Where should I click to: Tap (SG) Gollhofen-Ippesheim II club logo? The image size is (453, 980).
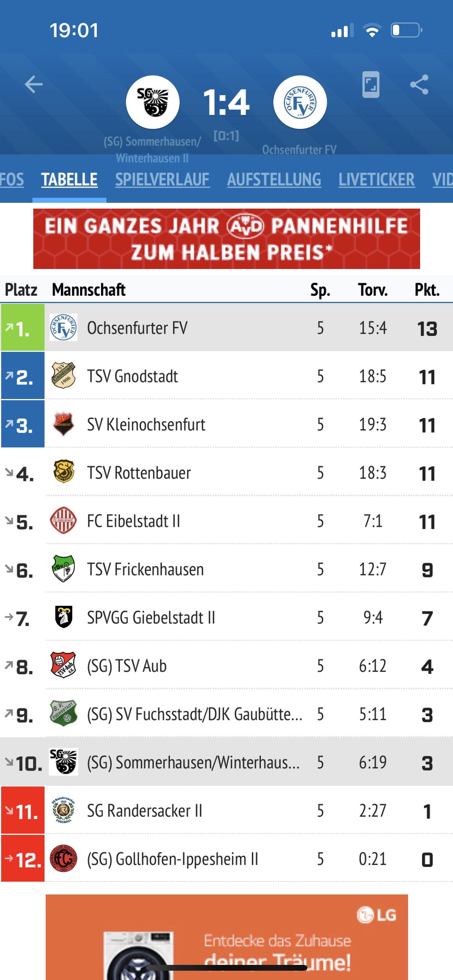pyautogui.click(x=63, y=858)
